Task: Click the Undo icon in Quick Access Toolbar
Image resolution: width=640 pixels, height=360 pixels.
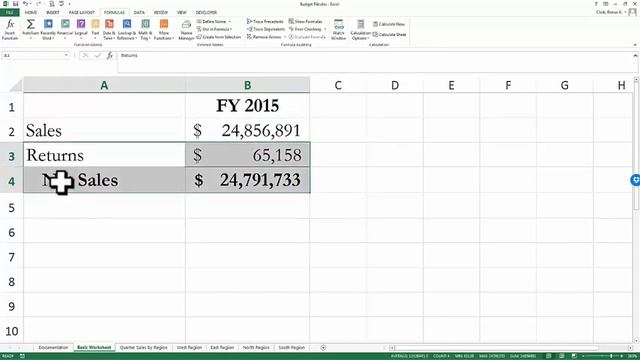Action: click(x=25, y=4)
